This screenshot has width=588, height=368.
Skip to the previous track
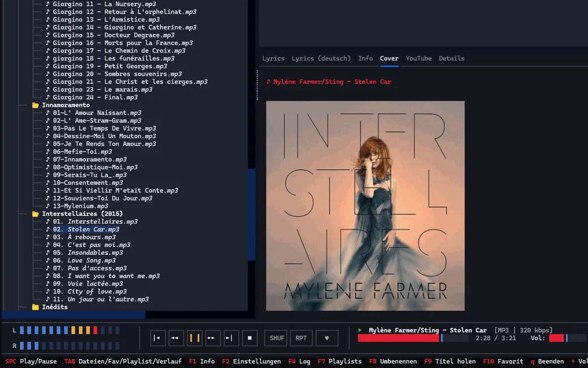pyautogui.click(x=158, y=338)
